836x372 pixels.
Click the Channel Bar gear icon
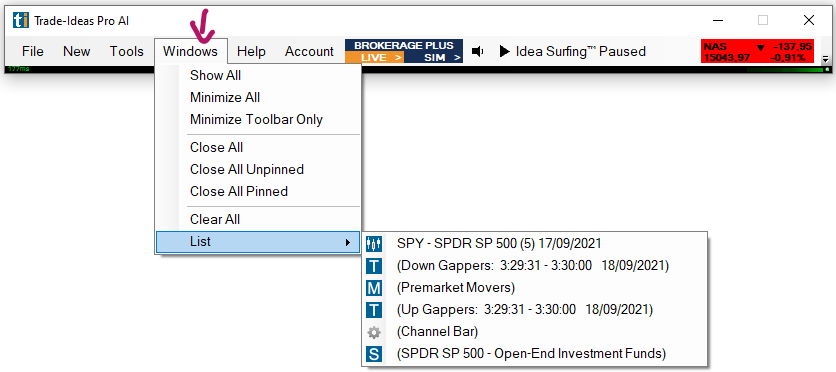[374, 333]
